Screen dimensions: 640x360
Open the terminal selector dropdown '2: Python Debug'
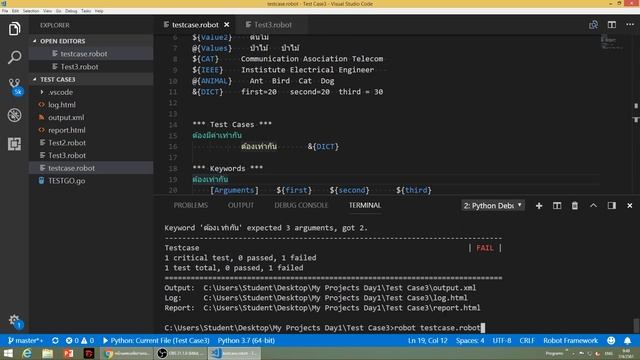[x=493, y=206]
